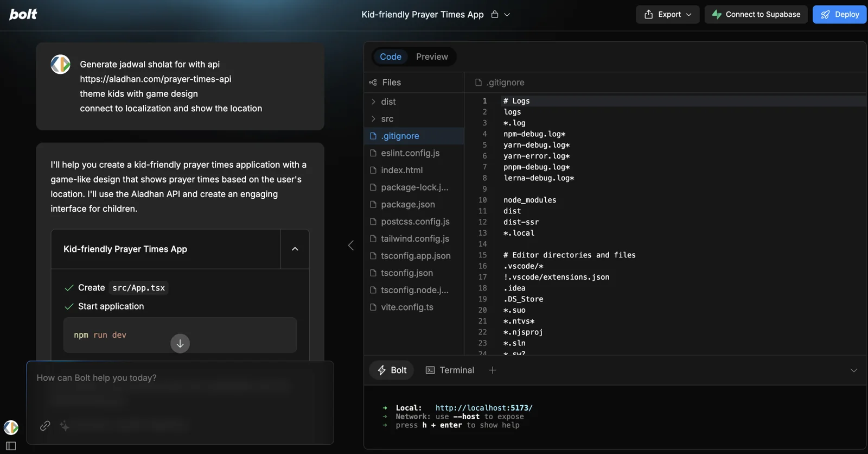Switch to the Terminal tab
Image resolution: width=868 pixels, height=454 pixels.
(450, 370)
